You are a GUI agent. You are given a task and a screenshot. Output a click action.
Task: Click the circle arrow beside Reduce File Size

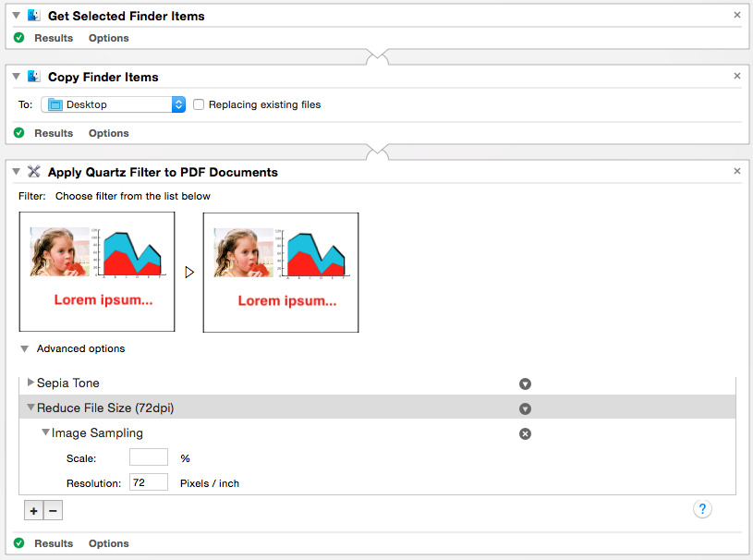click(x=525, y=408)
